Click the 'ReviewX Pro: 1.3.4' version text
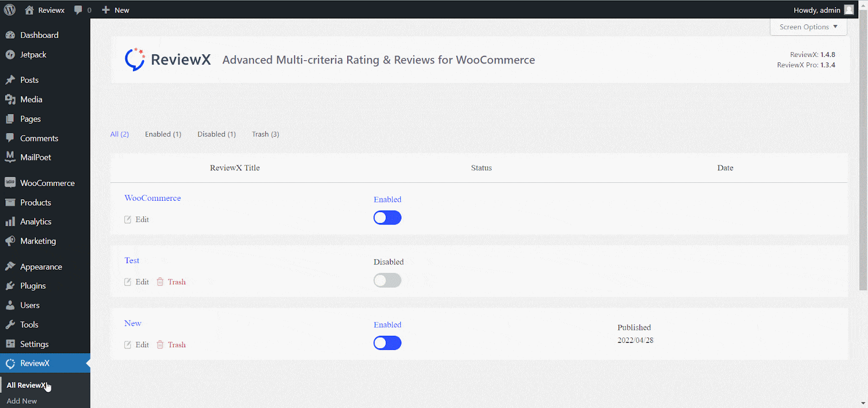 click(806, 65)
